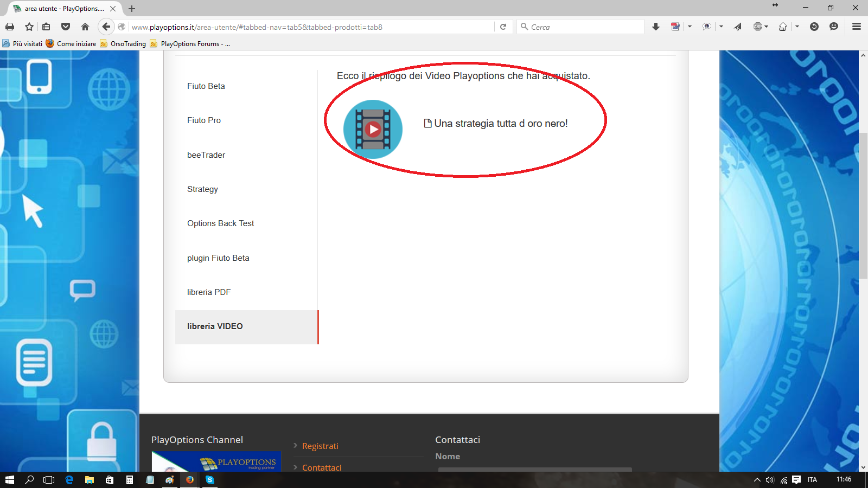Click the print icon in toolbar

tap(10, 27)
